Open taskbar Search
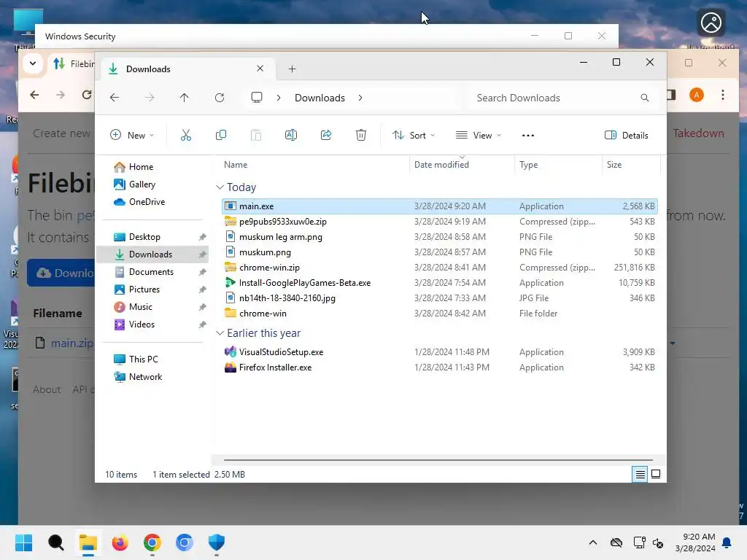Viewport: 747px width, 560px height. [55, 542]
